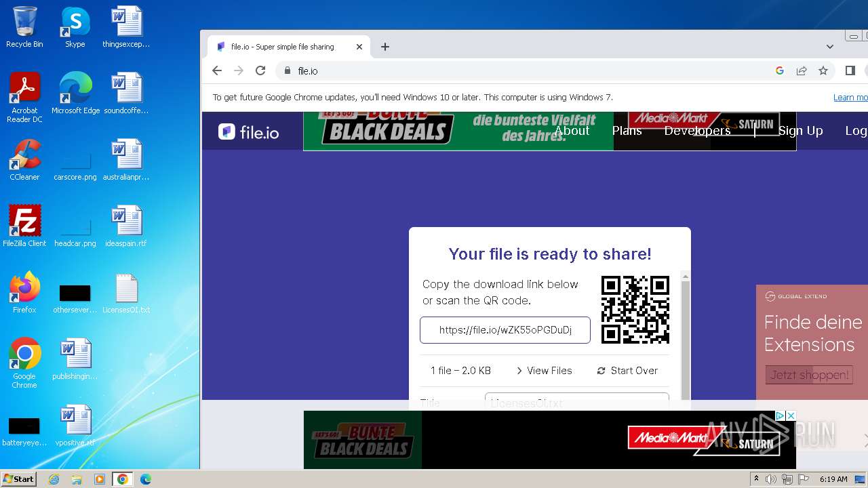Open the Plans menu item
868x488 pixels.
627,131
